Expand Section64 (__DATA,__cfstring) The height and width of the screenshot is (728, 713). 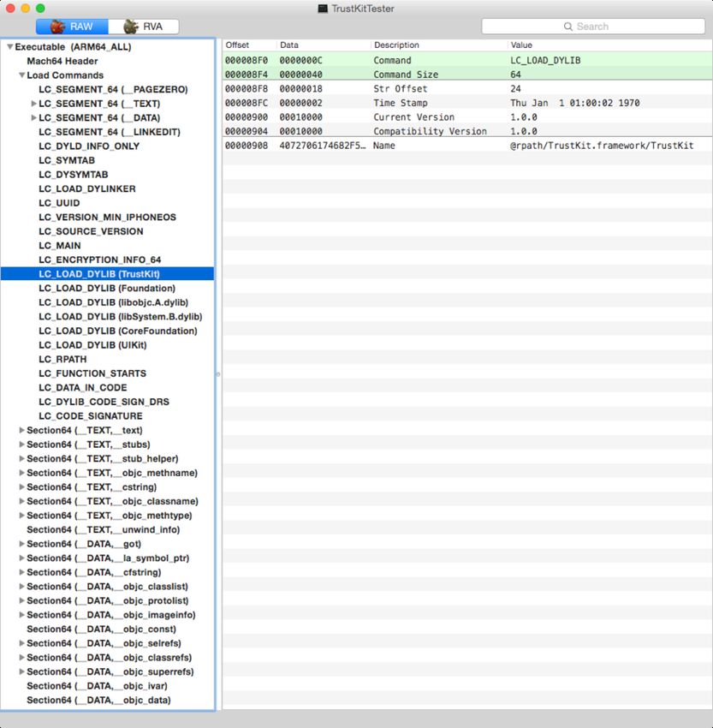coord(21,572)
